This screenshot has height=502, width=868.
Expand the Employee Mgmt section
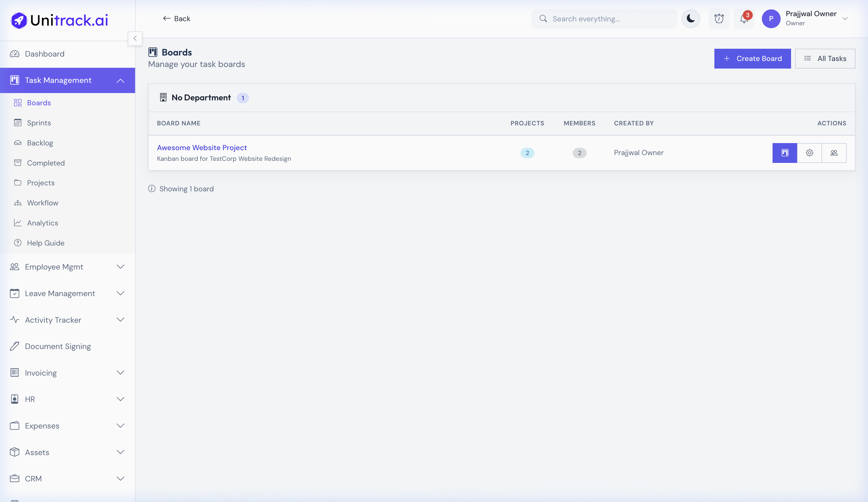pyautogui.click(x=54, y=266)
